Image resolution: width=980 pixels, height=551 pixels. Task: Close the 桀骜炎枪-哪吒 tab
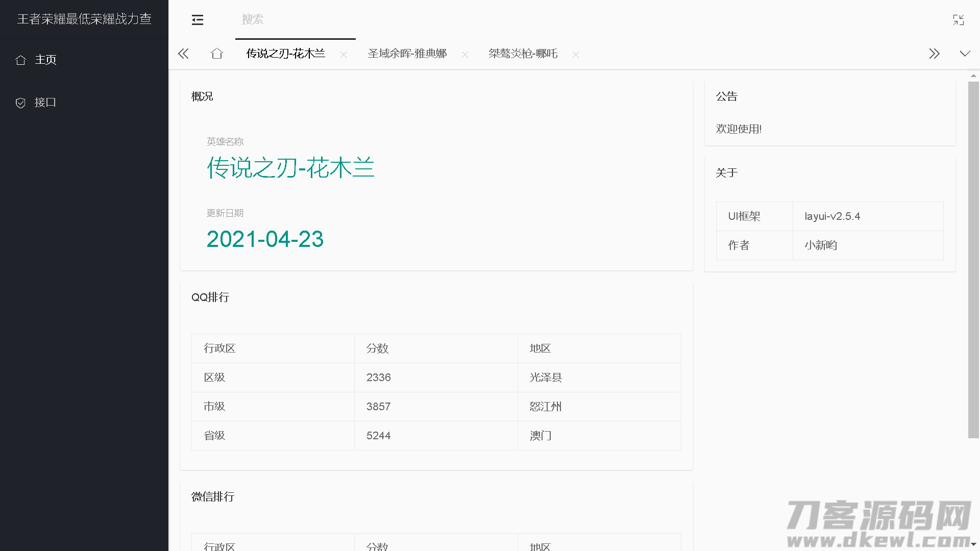click(576, 55)
